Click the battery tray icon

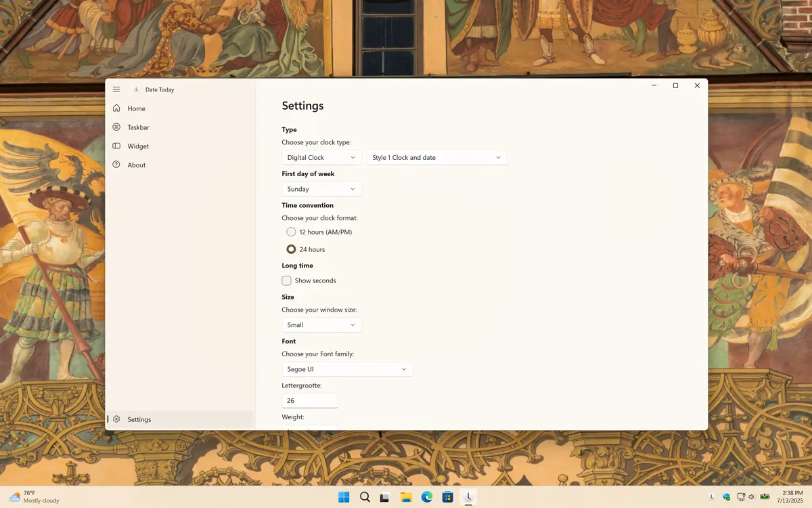(765, 497)
